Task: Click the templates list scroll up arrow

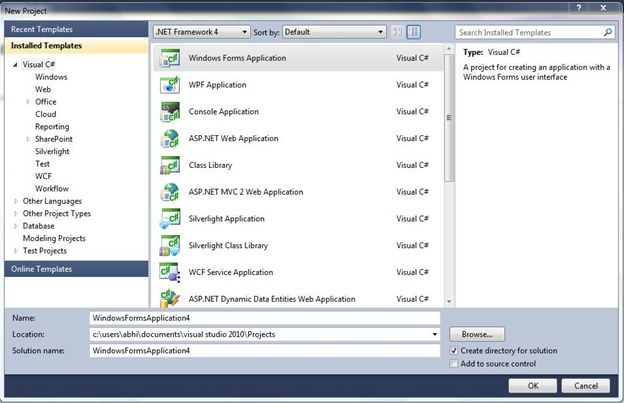Action: pyautogui.click(x=449, y=49)
